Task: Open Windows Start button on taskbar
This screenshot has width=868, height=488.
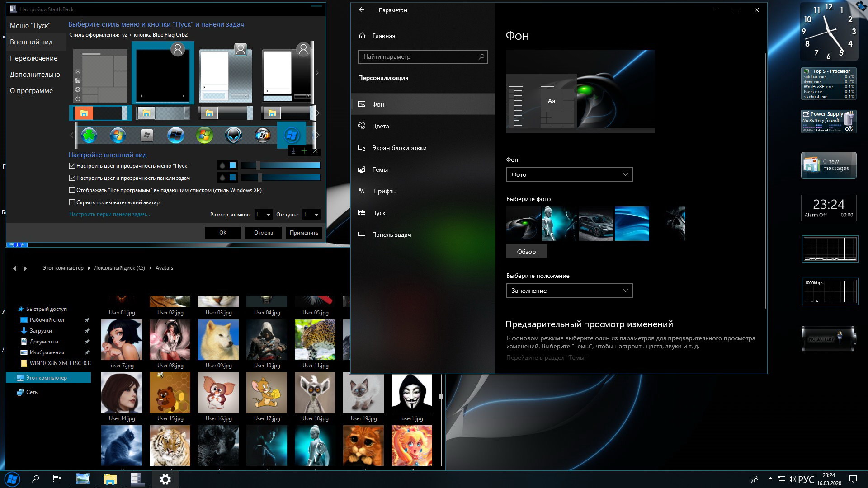Action: (x=12, y=479)
